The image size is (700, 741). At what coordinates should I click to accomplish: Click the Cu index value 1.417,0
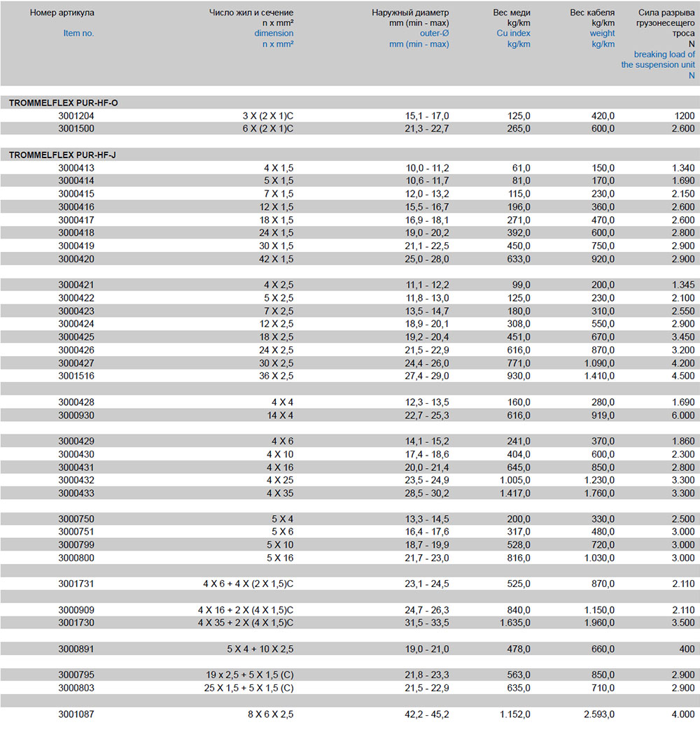[x=515, y=493]
